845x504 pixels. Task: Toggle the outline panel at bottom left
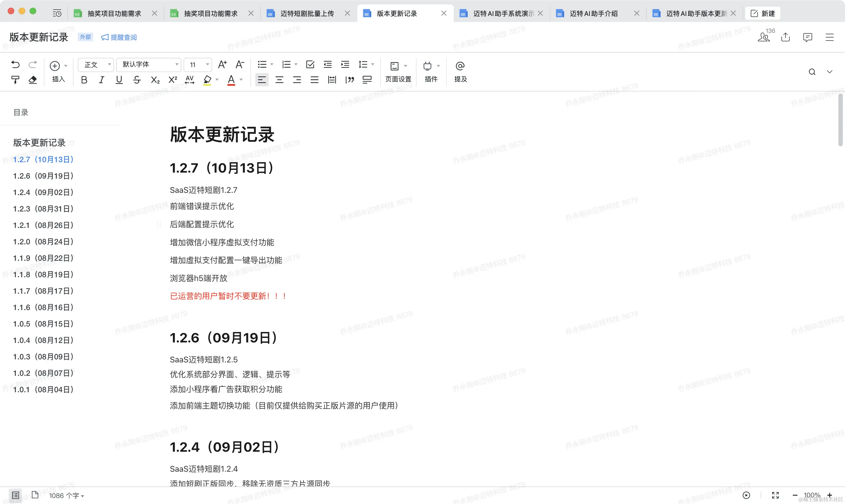(x=15, y=495)
